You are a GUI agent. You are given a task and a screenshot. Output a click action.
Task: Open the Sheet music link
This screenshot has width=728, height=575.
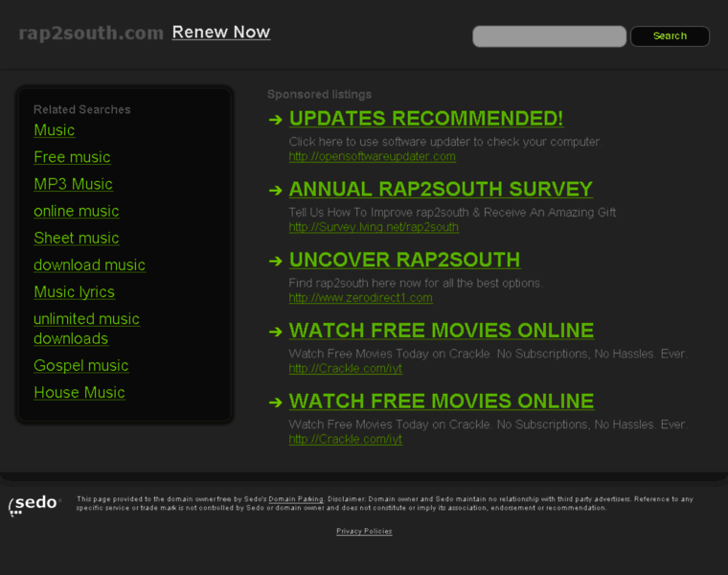tap(77, 238)
